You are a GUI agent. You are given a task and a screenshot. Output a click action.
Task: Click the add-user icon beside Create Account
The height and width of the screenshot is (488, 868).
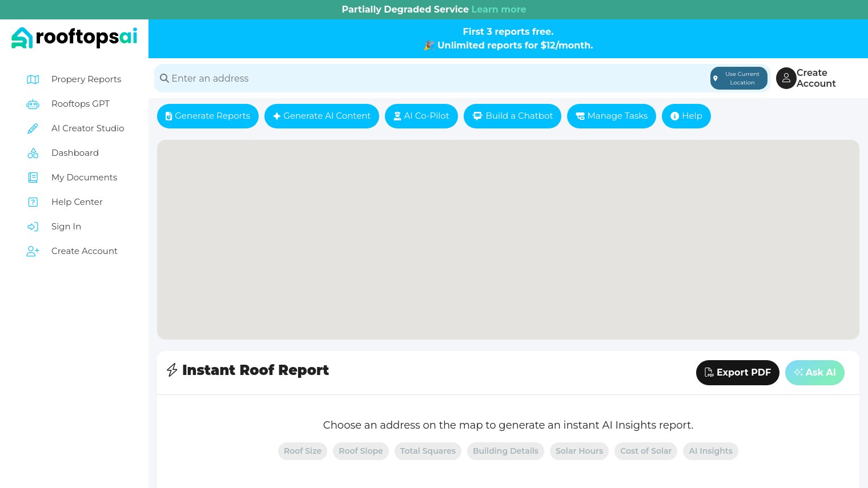tap(33, 251)
